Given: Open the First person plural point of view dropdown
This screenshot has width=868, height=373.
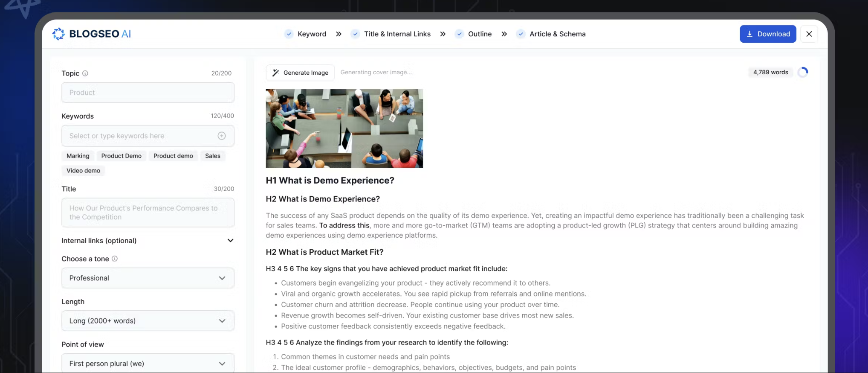Looking at the screenshot, I should pyautogui.click(x=148, y=363).
